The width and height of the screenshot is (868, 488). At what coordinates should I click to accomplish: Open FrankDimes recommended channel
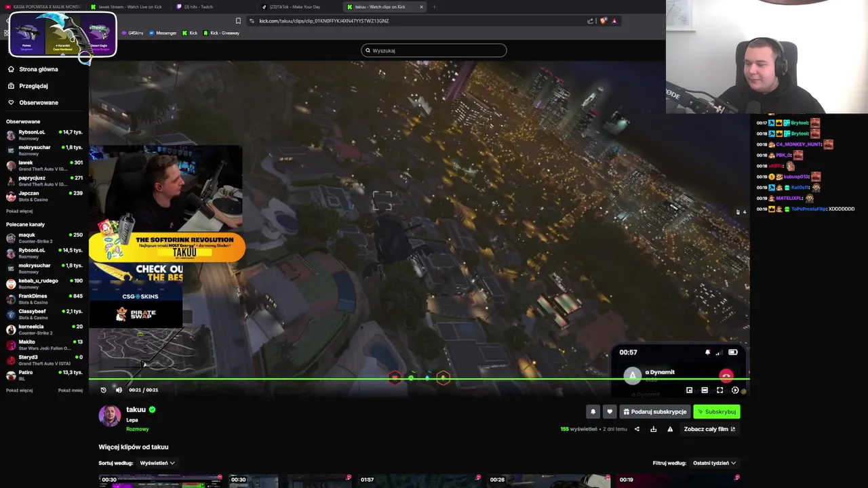click(45, 299)
